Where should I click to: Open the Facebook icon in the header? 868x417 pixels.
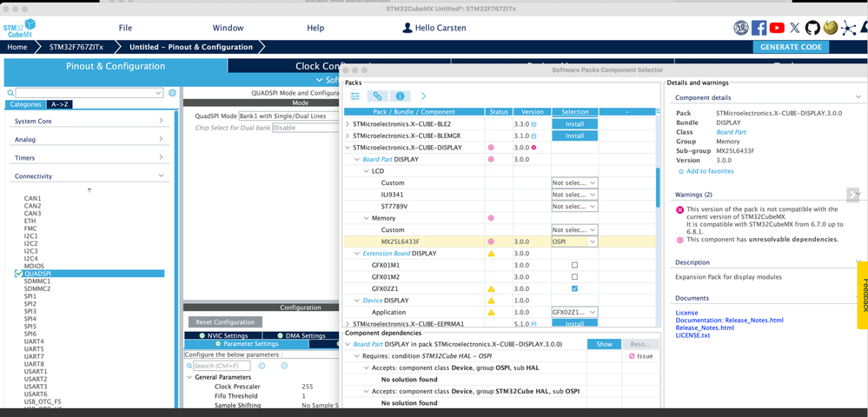[759, 28]
